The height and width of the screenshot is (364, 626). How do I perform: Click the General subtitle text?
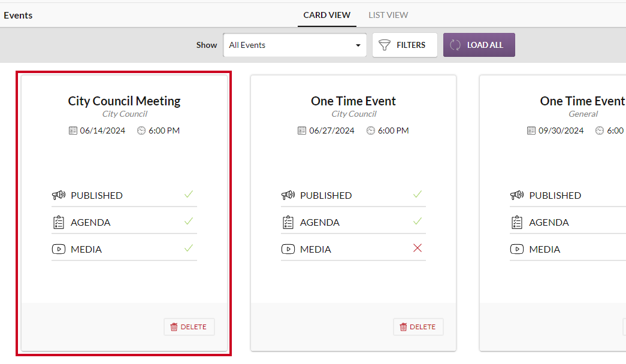[x=583, y=114]
